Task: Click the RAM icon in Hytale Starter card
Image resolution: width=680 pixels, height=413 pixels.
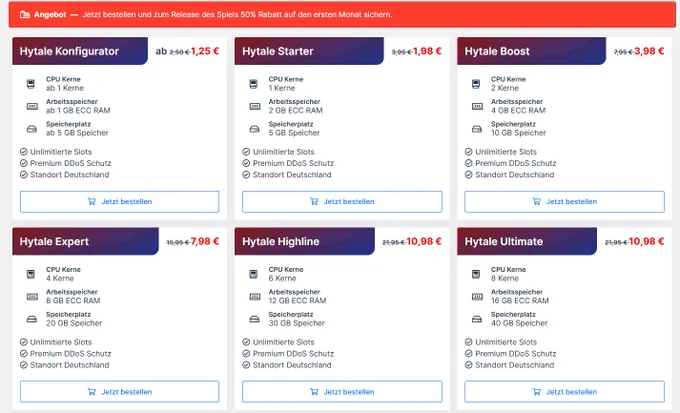Action: 255,106
